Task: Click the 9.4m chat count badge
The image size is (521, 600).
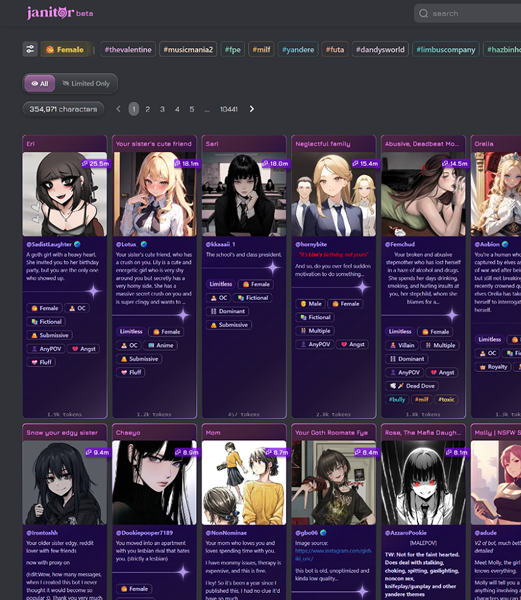Action: click(98, 452)
